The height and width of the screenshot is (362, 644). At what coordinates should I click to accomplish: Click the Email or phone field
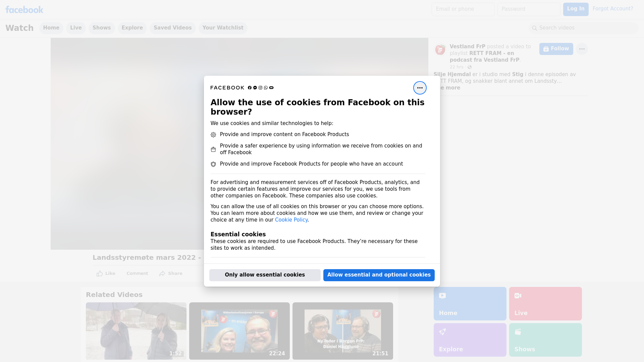pyautogui.click(x=463, y=9)
